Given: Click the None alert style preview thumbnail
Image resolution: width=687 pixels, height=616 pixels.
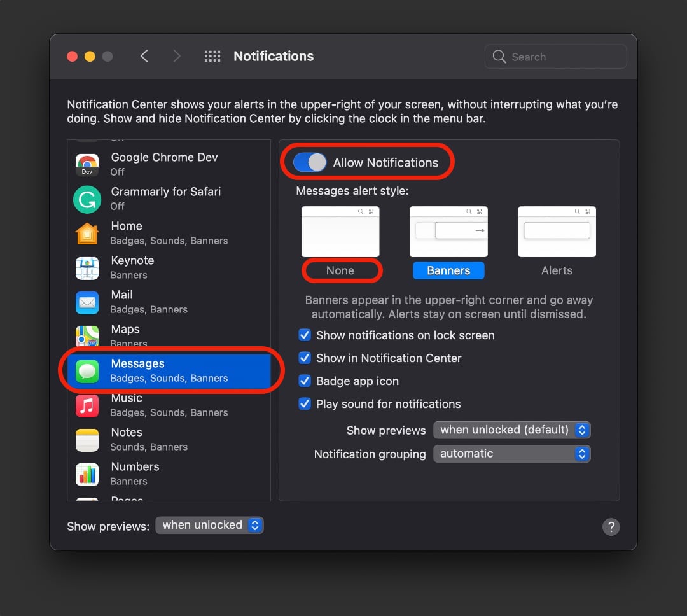Looking at the screenshot, I should pos(340,232).
